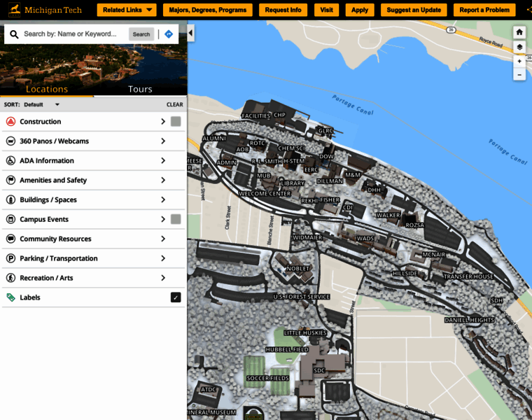Open the Sort Default dropdown
This screenshot has width=532, height=420.
pyautogui.click(x=41, y=104)
